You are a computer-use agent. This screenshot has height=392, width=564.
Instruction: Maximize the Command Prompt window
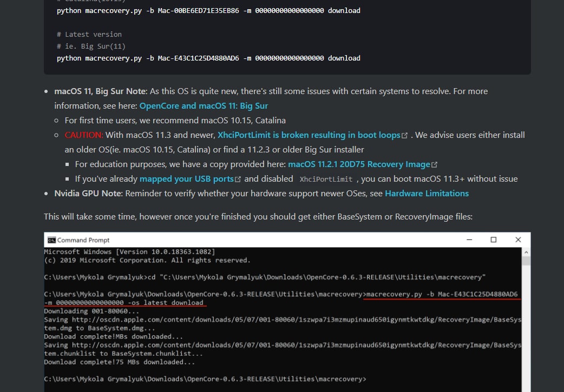coord(494,240)
